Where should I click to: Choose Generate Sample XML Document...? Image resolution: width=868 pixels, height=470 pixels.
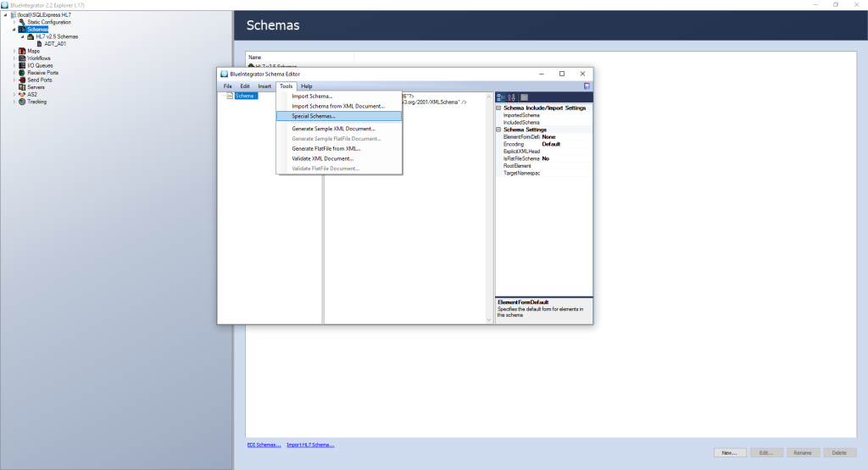click(x=339, y=128)
